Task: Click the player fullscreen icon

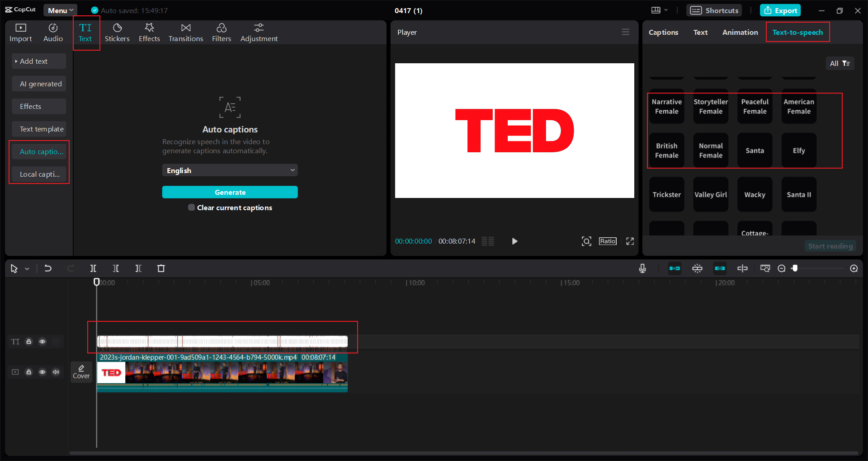Action: pos(630,241)
